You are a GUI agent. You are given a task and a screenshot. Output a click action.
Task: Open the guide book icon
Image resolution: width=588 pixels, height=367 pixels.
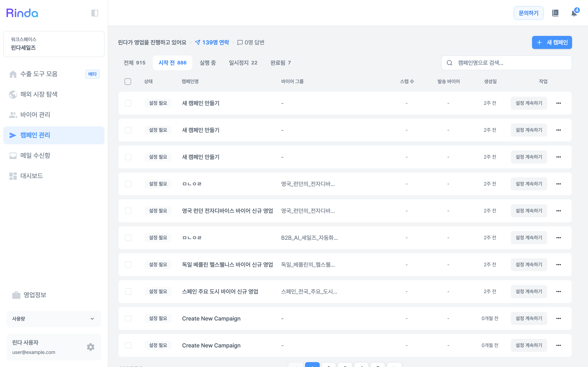tap(556, 13)
